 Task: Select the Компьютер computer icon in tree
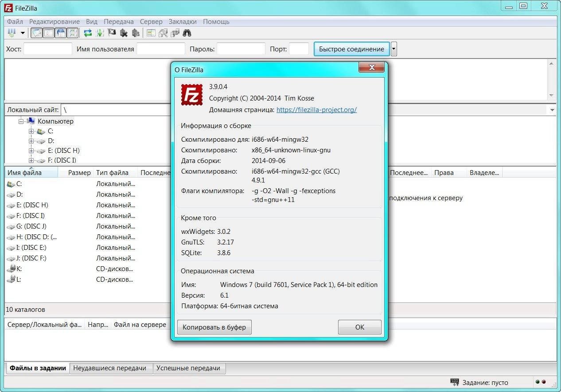coord(31,121)
